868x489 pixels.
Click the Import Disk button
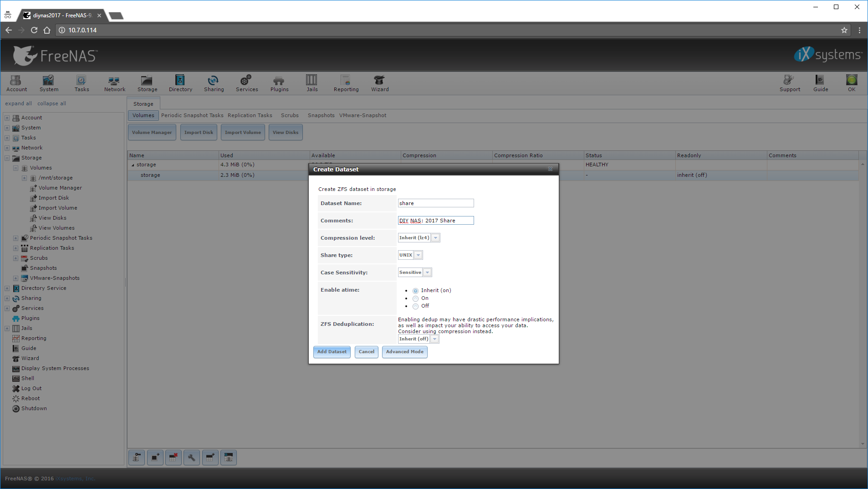(x=199, y=133)
